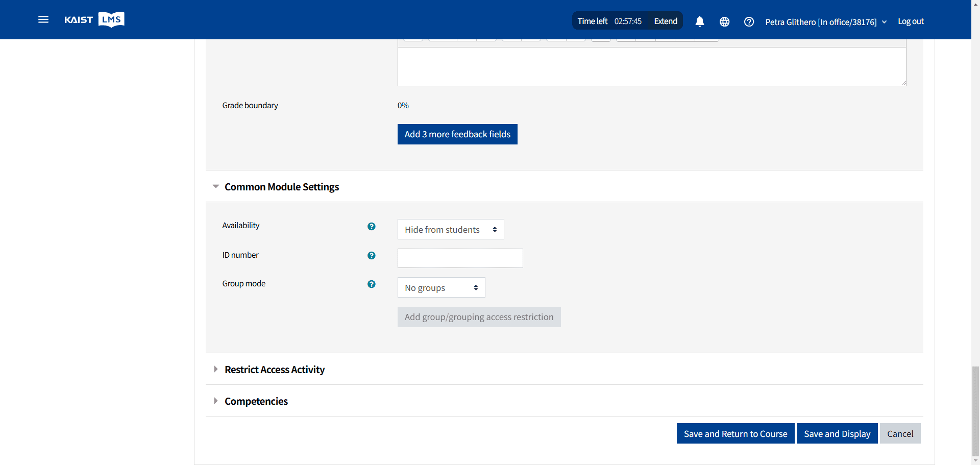Click Add group/grouping access restriction
Screen dimensions: 980x465
click(479, 317)
